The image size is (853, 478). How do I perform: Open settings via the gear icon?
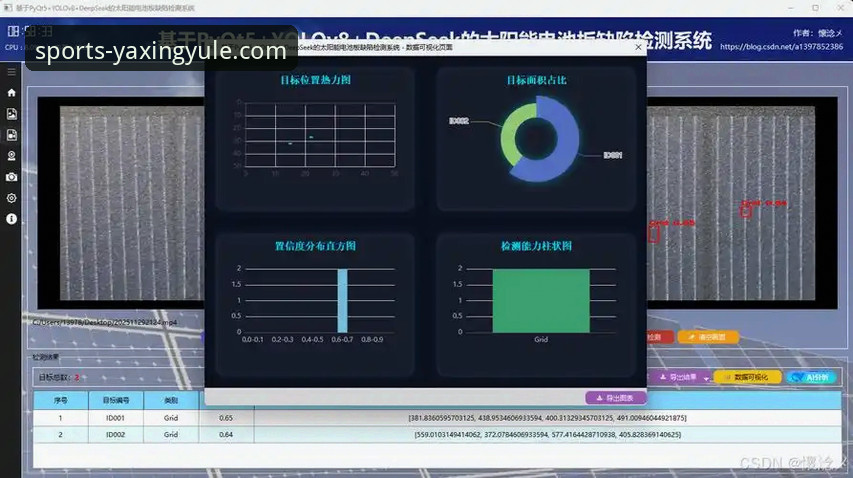pos(11,198)
